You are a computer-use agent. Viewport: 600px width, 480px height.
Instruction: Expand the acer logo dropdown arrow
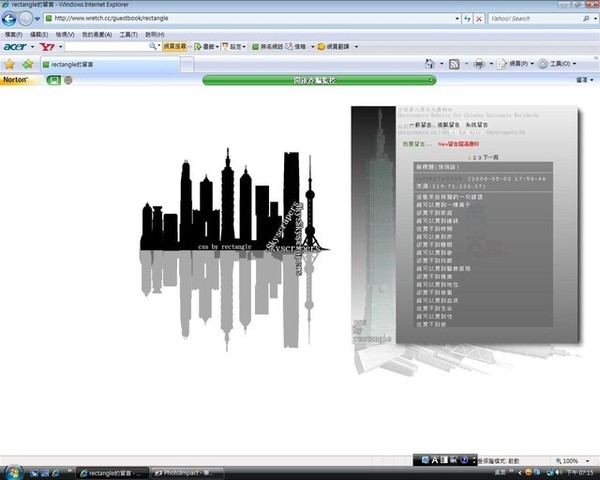point(33,47)
